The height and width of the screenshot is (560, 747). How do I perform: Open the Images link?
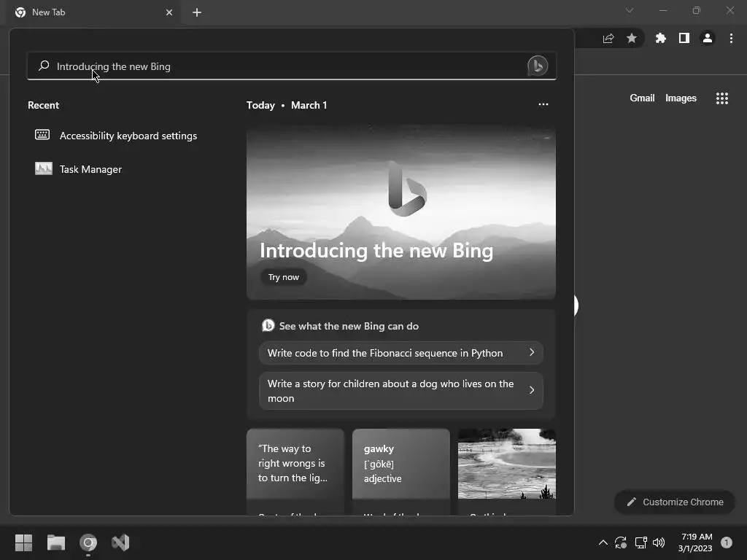pos(681,98)
